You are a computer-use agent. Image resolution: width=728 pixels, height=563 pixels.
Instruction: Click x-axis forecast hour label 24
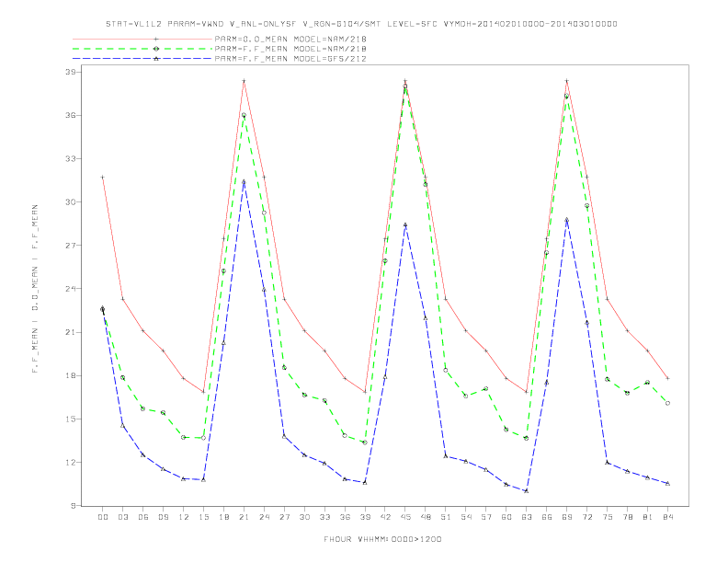(x=264, y=517)
